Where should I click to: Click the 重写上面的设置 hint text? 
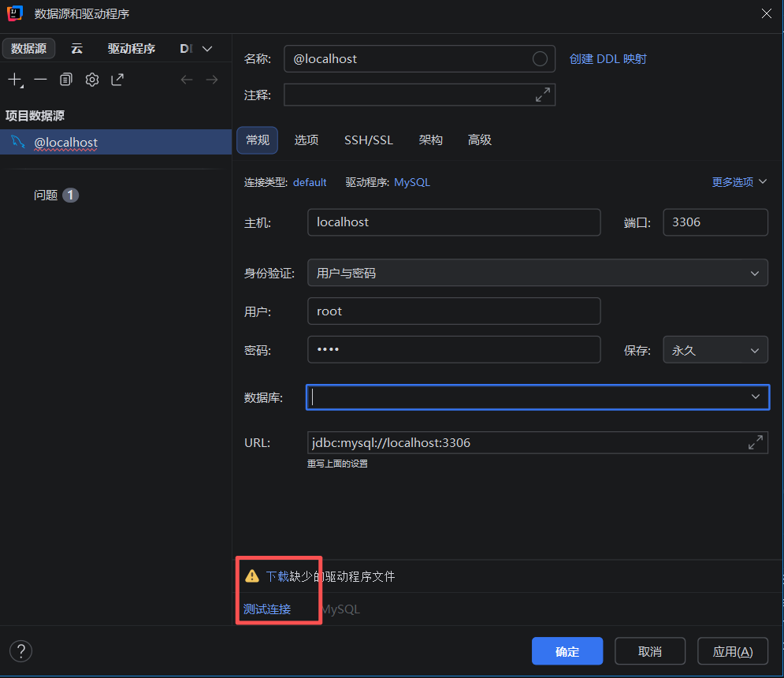tap(337, 464)
